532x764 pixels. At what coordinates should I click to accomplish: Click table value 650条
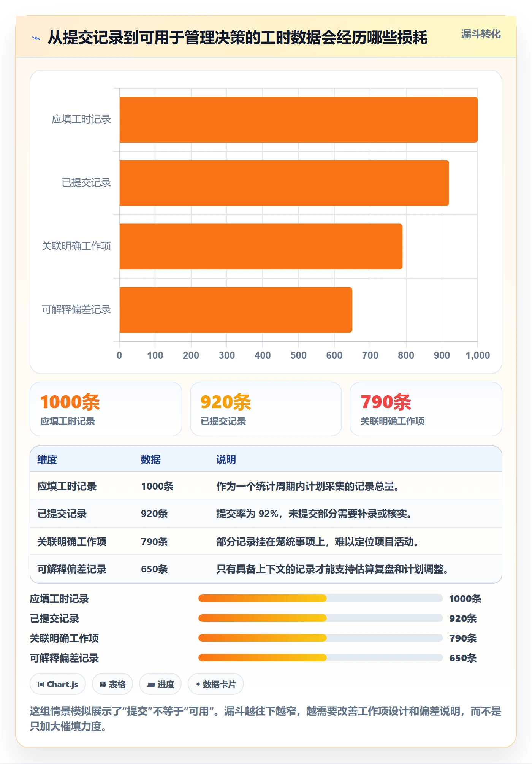coord(154,569)
